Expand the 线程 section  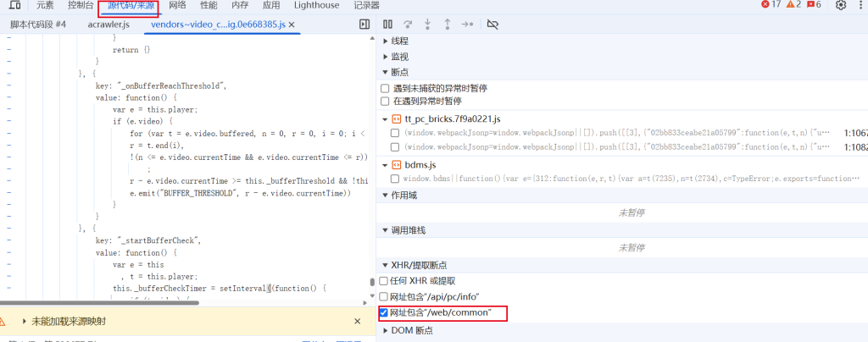[x=386, y=41]
